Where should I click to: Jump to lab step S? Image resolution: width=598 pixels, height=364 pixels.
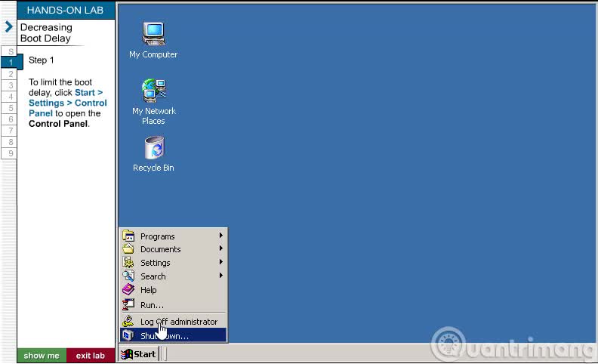[11, 51]
